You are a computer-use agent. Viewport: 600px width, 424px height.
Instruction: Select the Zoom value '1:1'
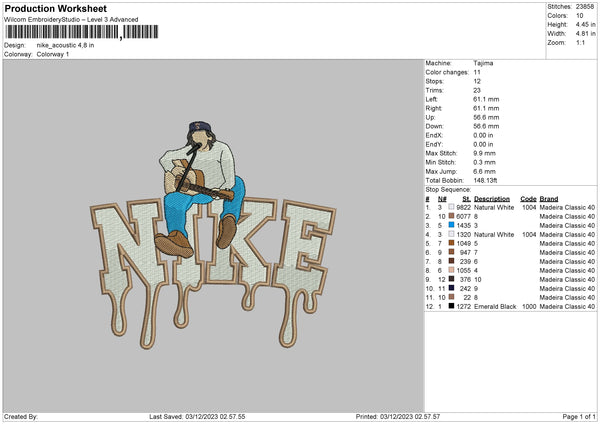(x=580, y=42)
